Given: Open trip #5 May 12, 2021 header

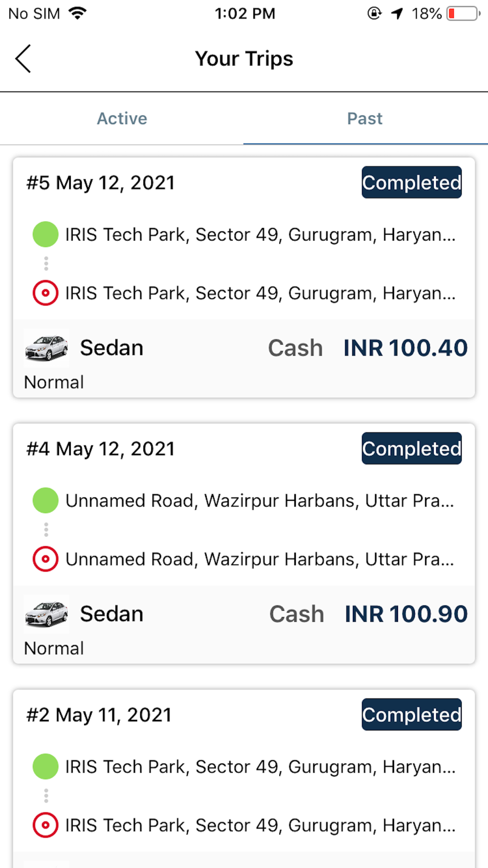Looking at the screenshot, I should point(101,183).
